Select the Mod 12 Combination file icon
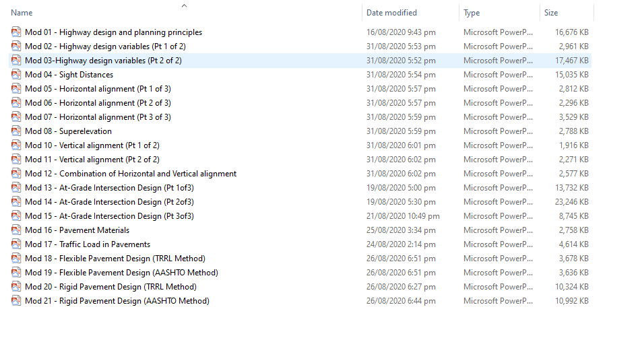The image size is (644, 338). [x=16, y=174]
